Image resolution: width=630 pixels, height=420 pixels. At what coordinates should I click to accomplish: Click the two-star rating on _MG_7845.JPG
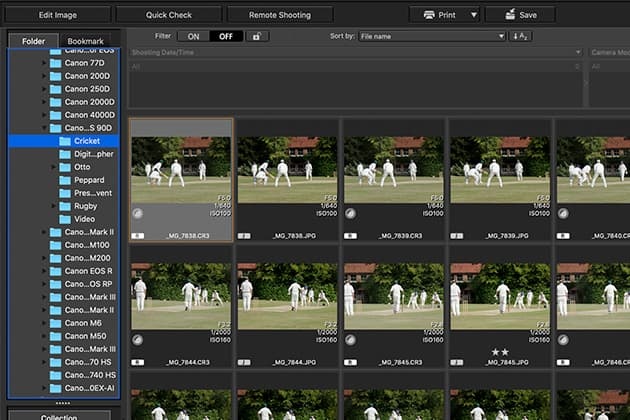tap(500, 352)
